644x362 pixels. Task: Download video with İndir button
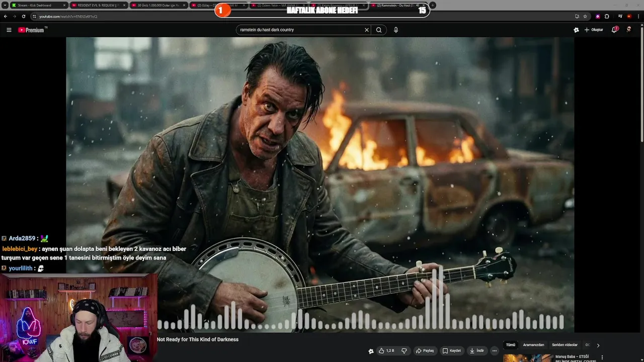[x=476, y=350]
